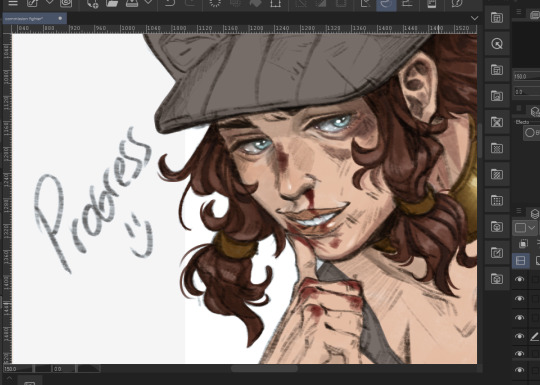The height and width of the screenshot is (385, 540).
Task: Undo the last stroke
Action: point(170,3)
